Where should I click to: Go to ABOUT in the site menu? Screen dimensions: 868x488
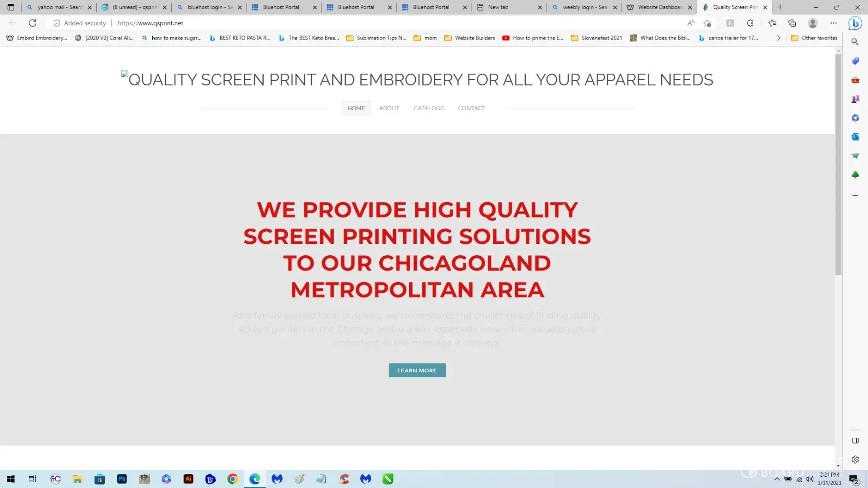389,108
